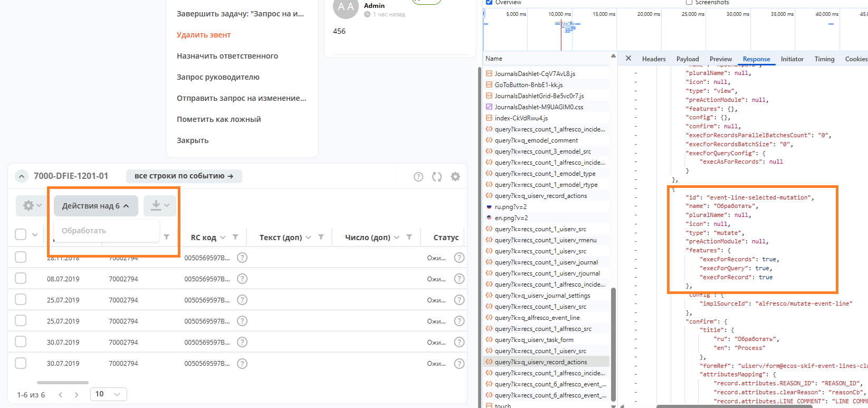The width and height of the screenshot is (868, 408).
Task: Click the gear settings dropdown in table toolbar
Action: (x=33, y=206)
